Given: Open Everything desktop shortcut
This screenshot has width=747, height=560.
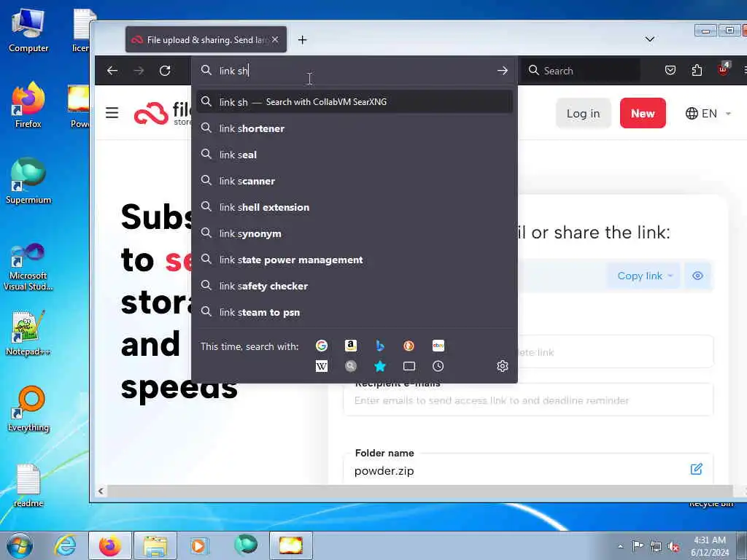Looking at the screenshot, I should pyautogui.click(x=28, y=409).
